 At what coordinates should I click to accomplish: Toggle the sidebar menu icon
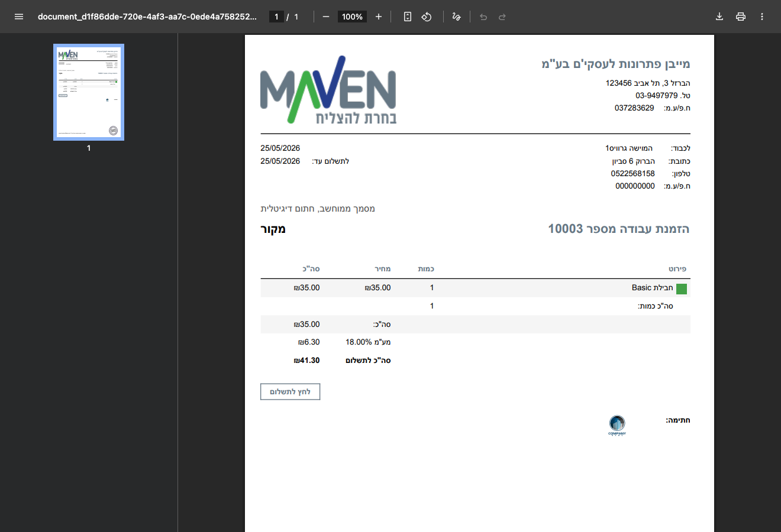(19, 17)
